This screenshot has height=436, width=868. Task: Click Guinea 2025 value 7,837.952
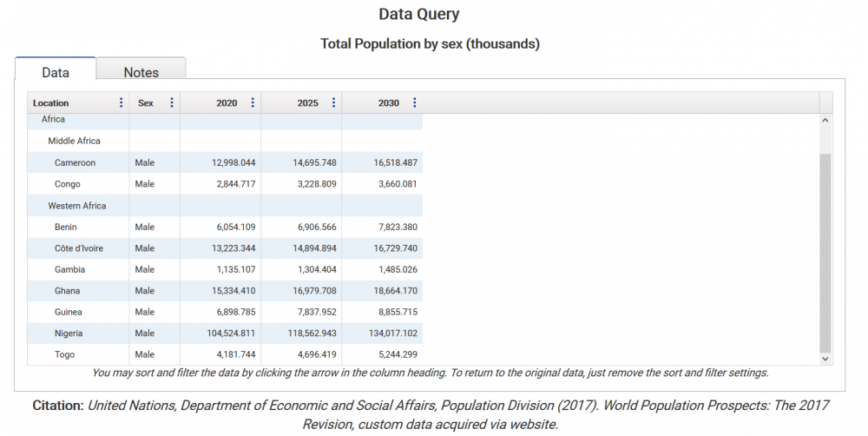(x=317, y=312)
